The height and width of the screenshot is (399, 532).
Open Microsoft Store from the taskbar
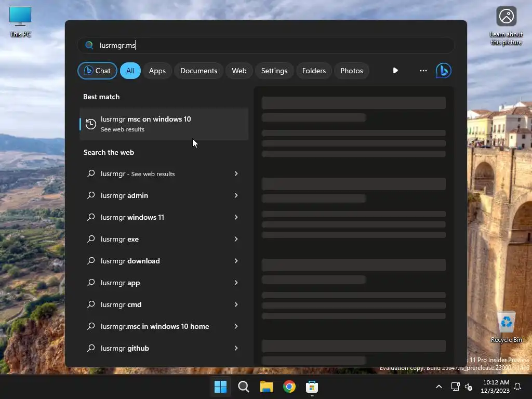pos(312,387)
